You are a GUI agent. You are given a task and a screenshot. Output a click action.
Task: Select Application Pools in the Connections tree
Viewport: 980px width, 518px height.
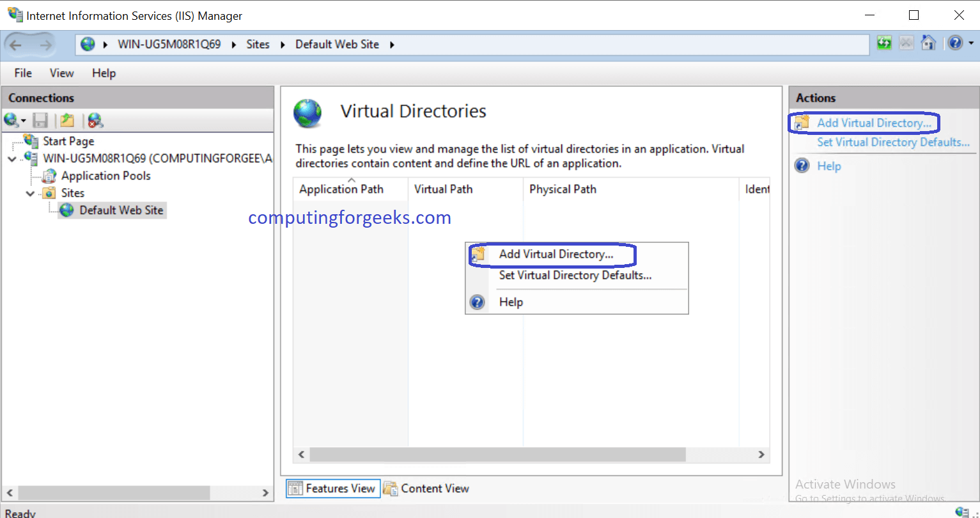(x=105, y=176)
